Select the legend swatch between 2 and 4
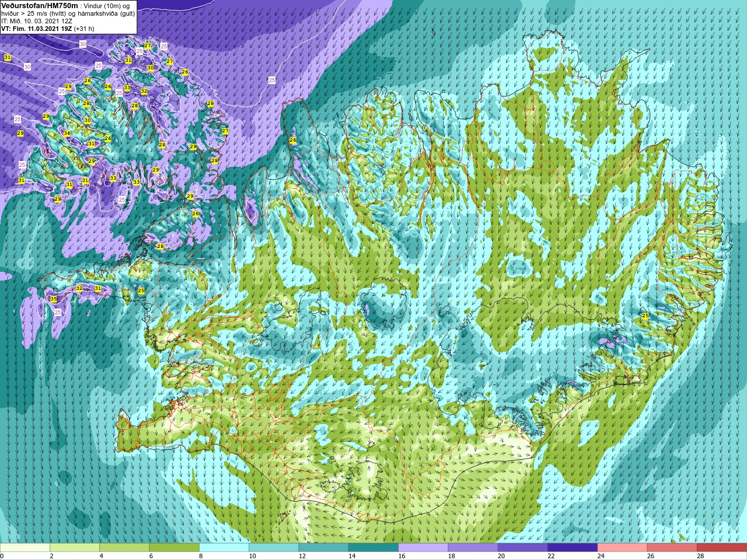This screenshot has width=747, height=560. pyautogui.click(x=75, y=548)
